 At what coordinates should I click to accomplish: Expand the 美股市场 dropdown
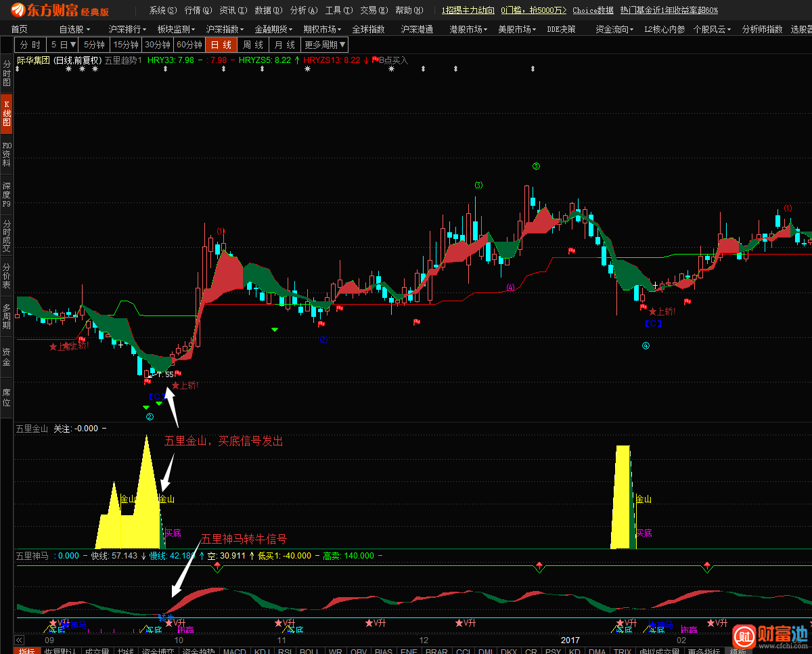[518, 29]
